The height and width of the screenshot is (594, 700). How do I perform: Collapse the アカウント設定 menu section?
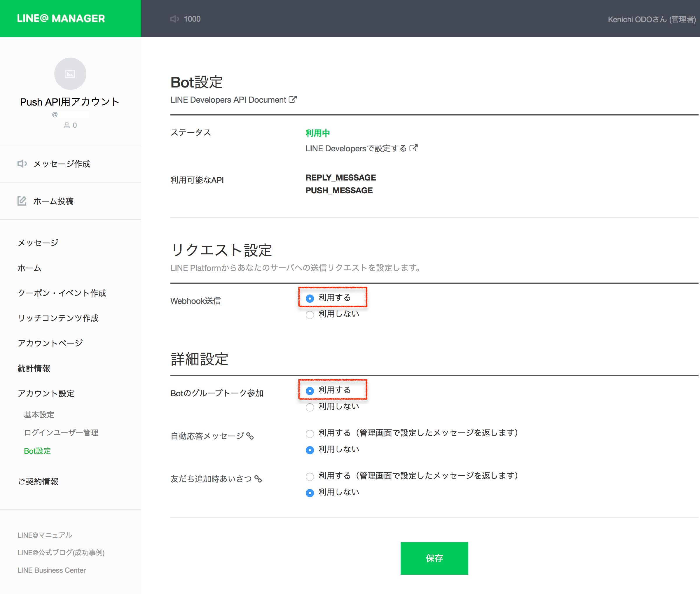pos(46,393)
